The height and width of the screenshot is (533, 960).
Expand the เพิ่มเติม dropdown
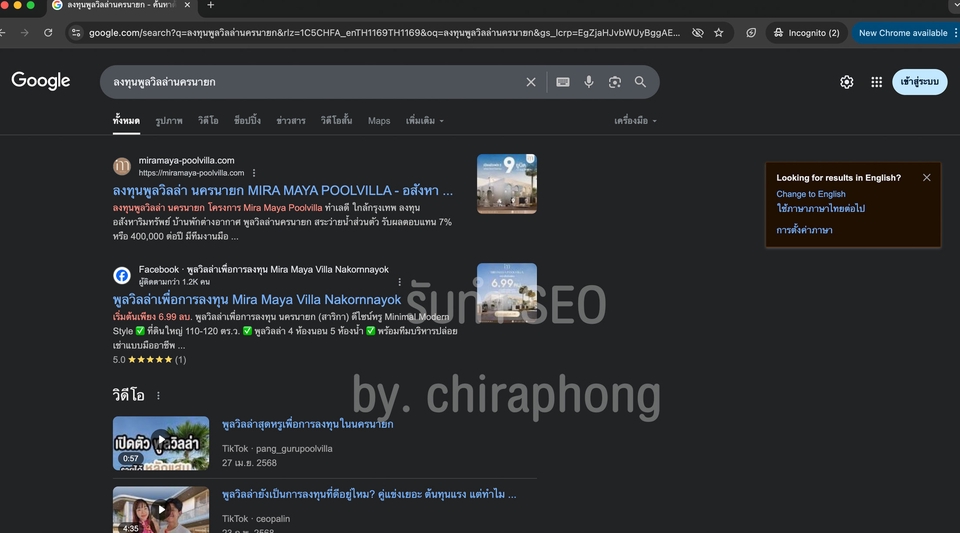pos(424,121)
